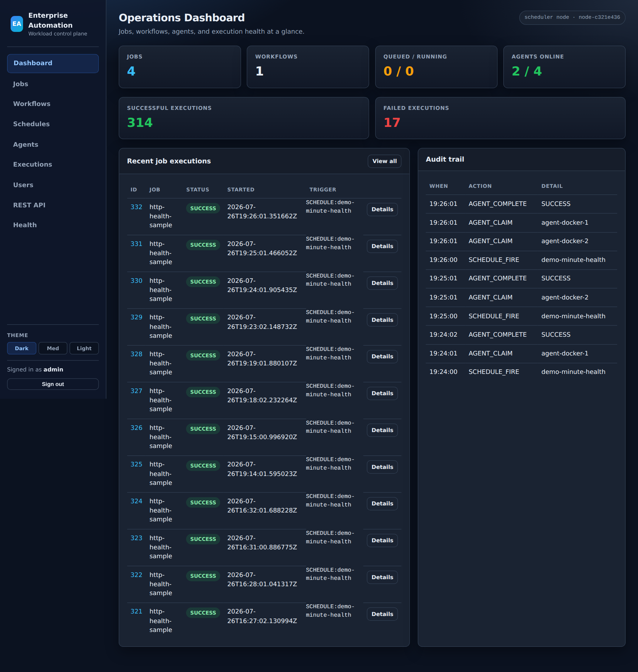Select Schedules in sidebar

click(53, 124)
